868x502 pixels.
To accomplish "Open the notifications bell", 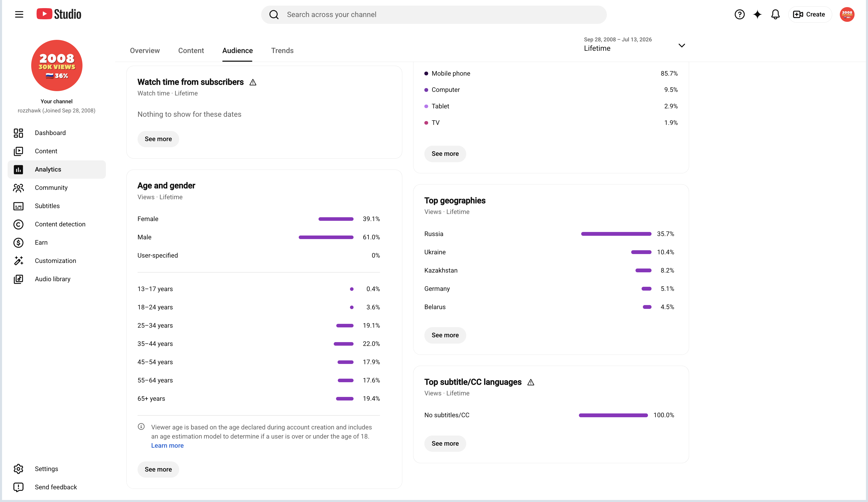I will (775, 14).
